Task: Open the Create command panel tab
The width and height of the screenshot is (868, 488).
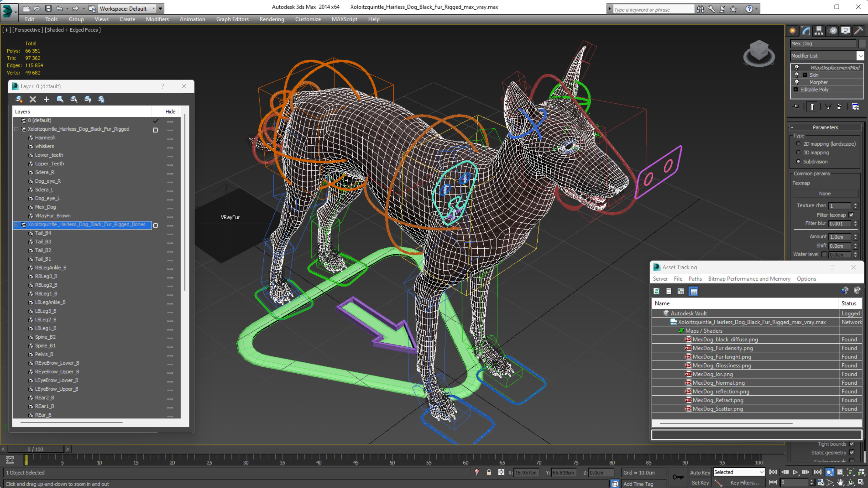Action: click(x=793, y=31)
